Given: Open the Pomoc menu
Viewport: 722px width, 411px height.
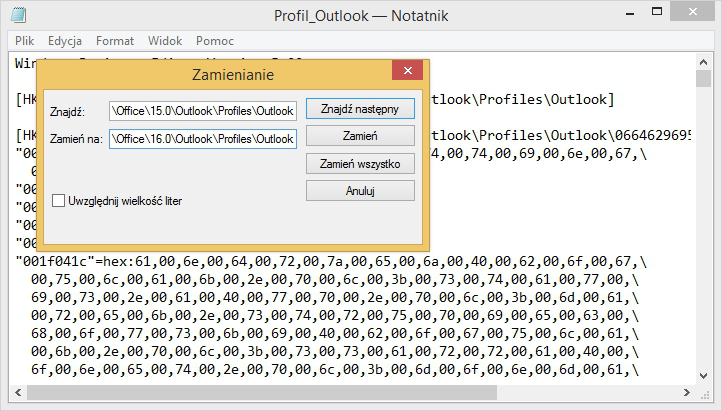Looking at the screenshot, I should coord(215,41).
